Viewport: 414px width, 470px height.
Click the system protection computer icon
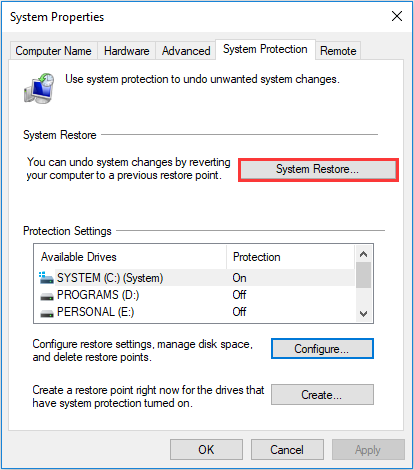[x=39, y=88]
